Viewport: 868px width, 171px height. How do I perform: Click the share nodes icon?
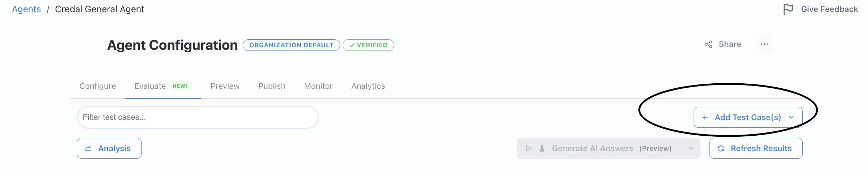[x=708, y=44]
